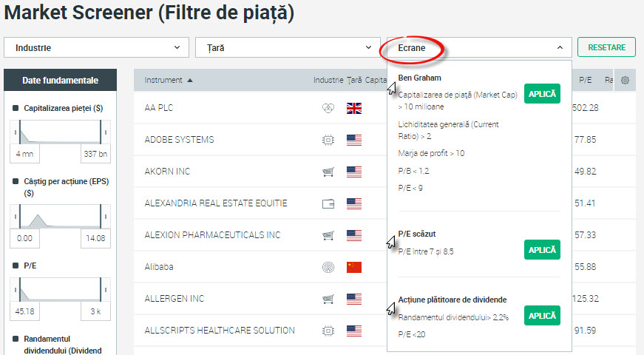Click US flag for ALLERGEN INC

(354, 299)
